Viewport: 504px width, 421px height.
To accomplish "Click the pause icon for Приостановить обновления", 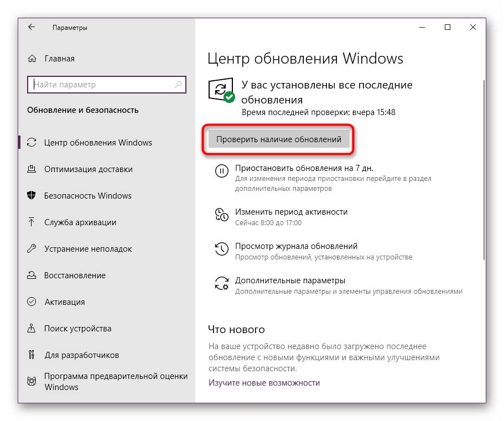I will 222,170.
